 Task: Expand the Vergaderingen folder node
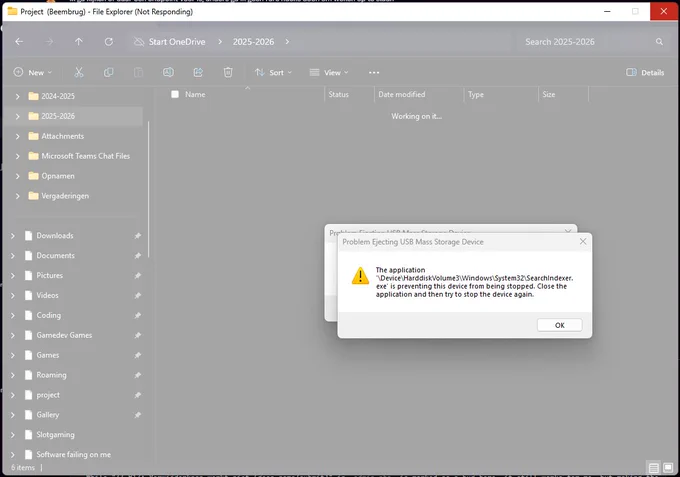click(x=17, y=196)
